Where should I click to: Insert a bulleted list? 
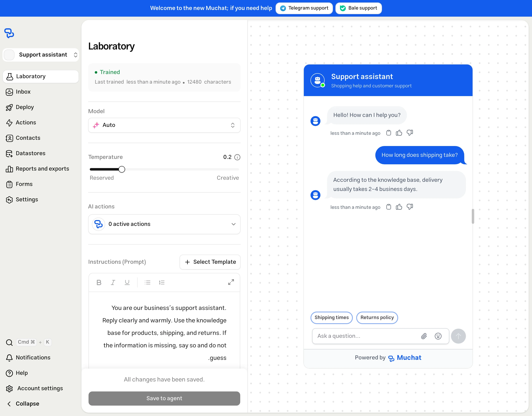(x=147, y=282)
